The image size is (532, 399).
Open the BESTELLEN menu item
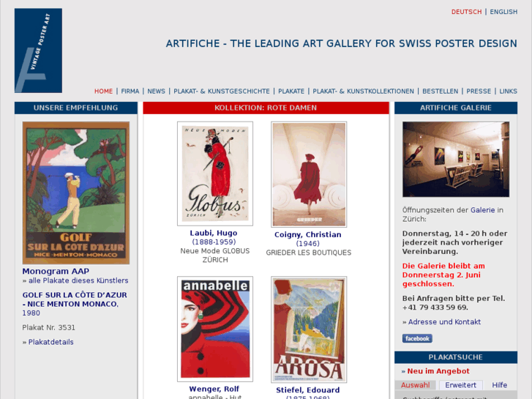pyautogui.click(x=440, y=92)
